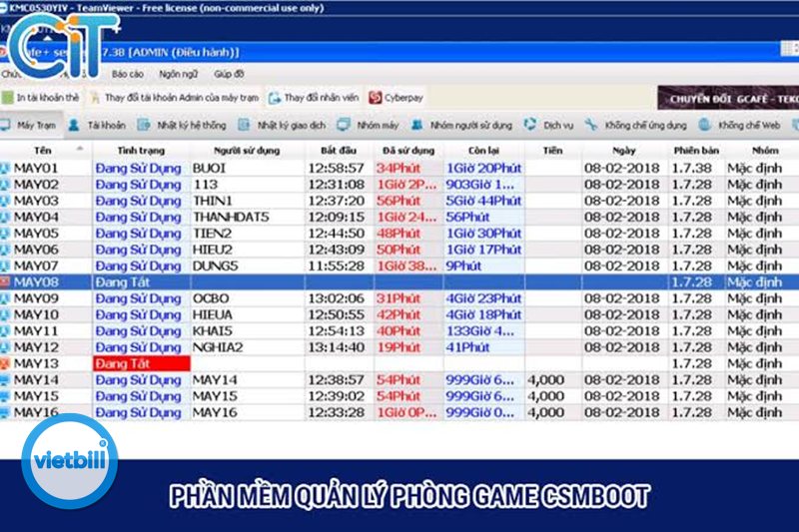Click the MAY08 offline station icon
Image resolution: width=799 pixels, height=532 pixels.
5,282
